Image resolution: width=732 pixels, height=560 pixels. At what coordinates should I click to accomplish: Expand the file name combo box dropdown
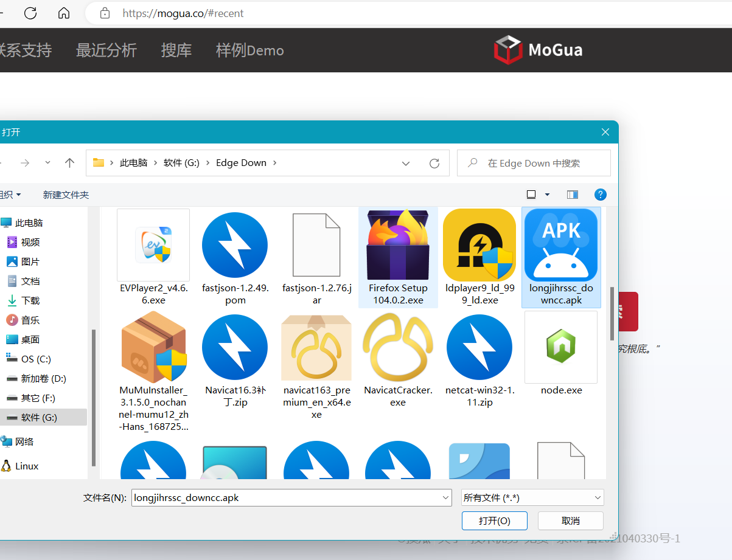coord(446,497)
